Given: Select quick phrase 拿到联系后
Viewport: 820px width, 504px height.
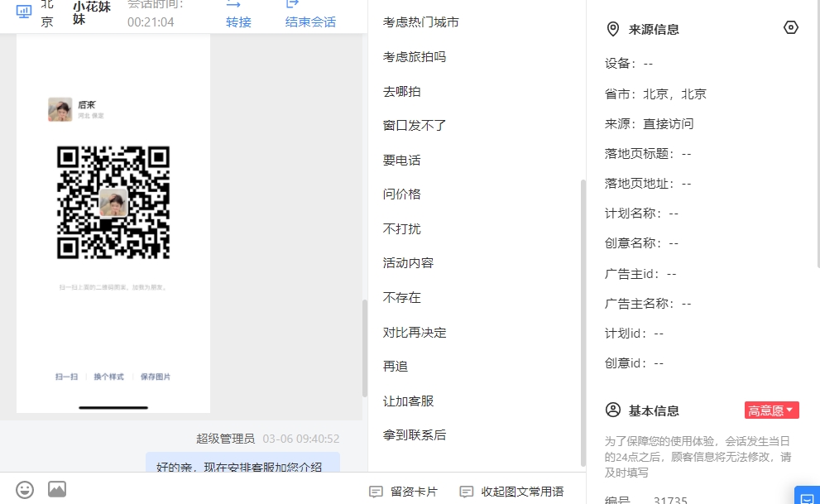Looking at the screenshot, I should coord(415,435).
